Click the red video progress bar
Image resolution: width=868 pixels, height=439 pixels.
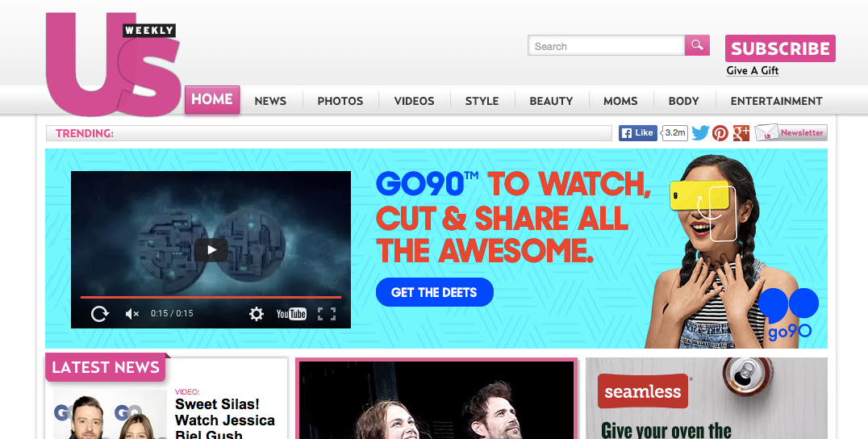[211, 297]
